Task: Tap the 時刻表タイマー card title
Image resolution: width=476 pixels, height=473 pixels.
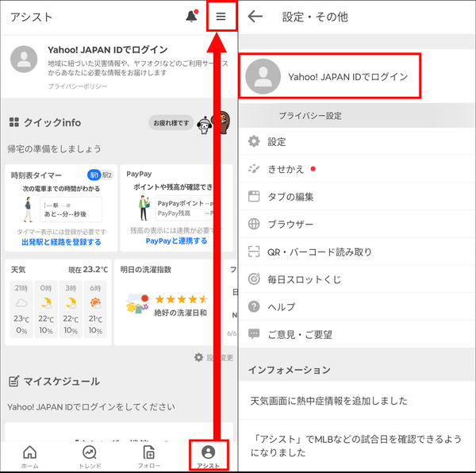Action: click(36, 175)
